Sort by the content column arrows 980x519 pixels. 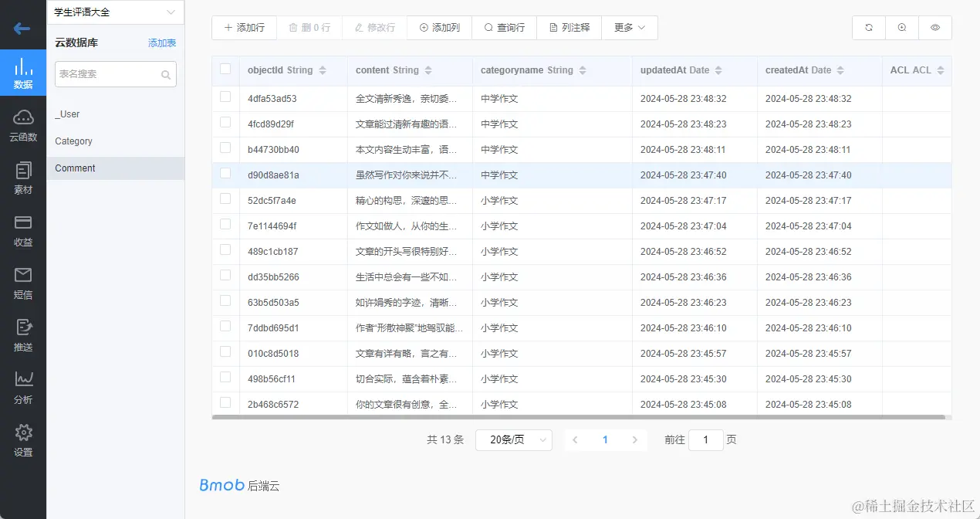[x=428, y=70]
